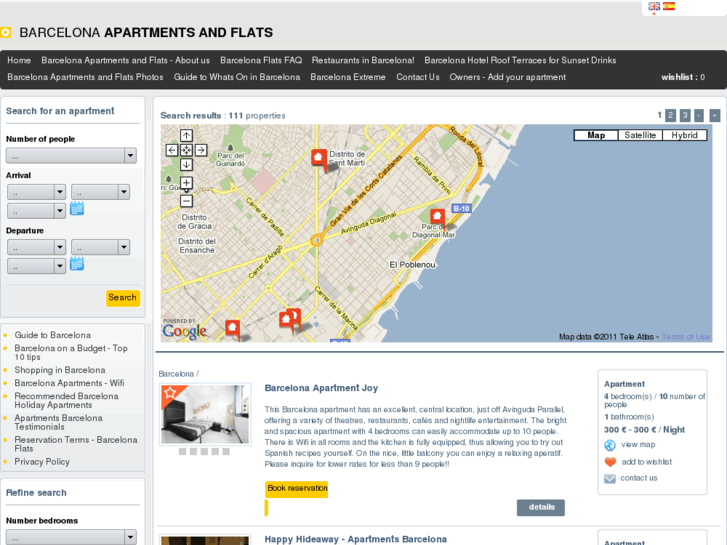
Task: Go to results page 3
Action: click(x=685, y=115)
